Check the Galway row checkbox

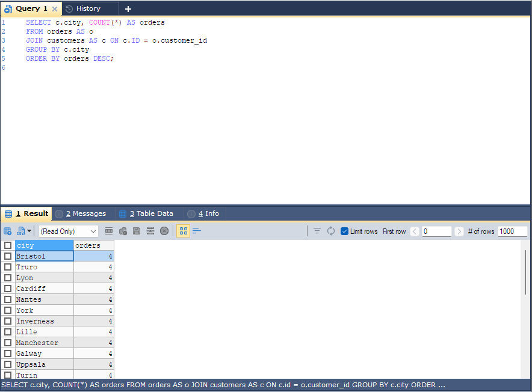(8, 354)
